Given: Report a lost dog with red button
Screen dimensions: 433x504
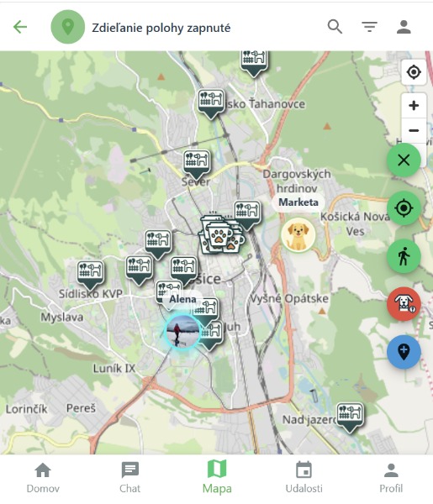Looking at the screenshot, I should (404, 304).
